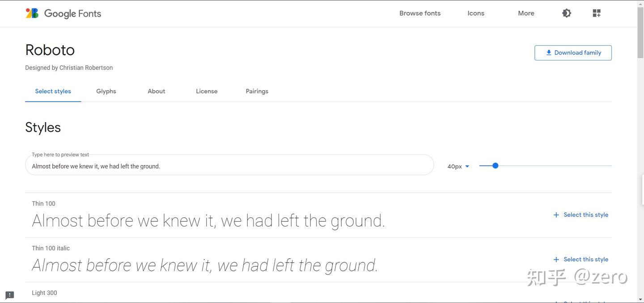644x303 pixels.
Task: Click the font size slider handle
Action: coord(496,166)
